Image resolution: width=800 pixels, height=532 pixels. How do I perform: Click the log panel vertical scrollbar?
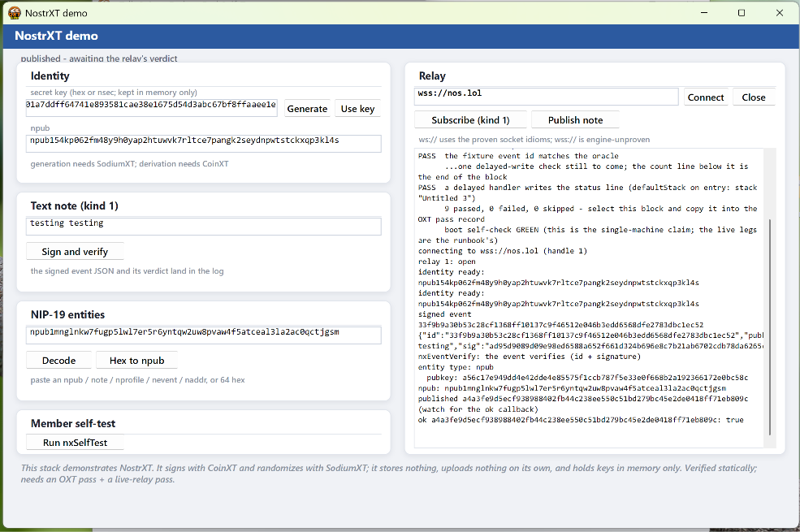(x=770, y=327)
